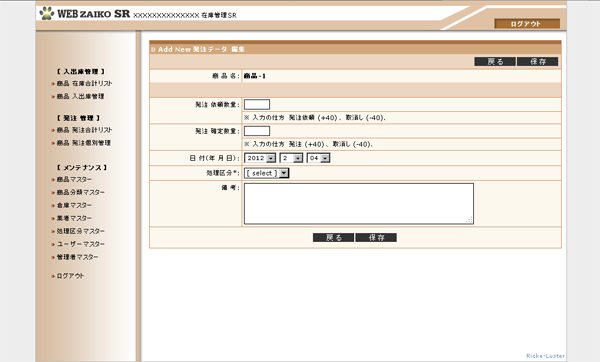Screen dimensions: 600x362
Task: Click the bottom 戻る button
Action: (x=333, y=238)
